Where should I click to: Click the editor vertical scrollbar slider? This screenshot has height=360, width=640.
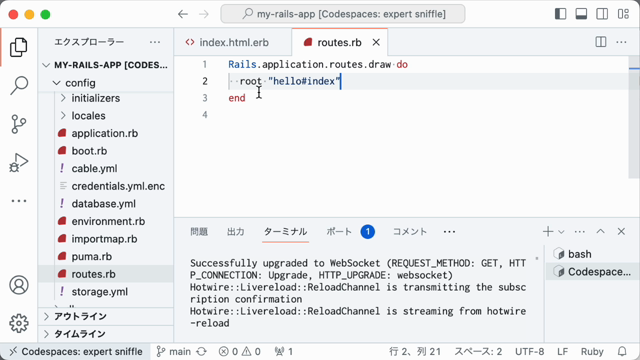[634, 118]
